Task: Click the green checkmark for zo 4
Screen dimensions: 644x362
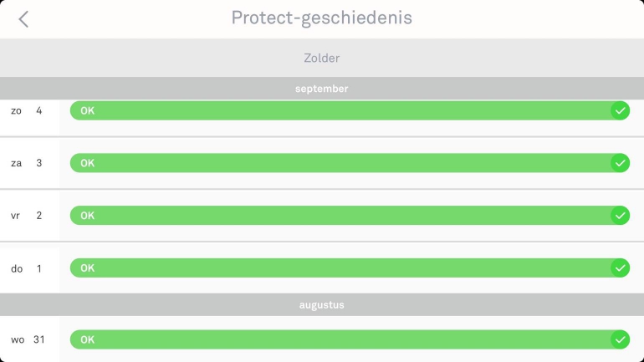Action: click(620, 110)
